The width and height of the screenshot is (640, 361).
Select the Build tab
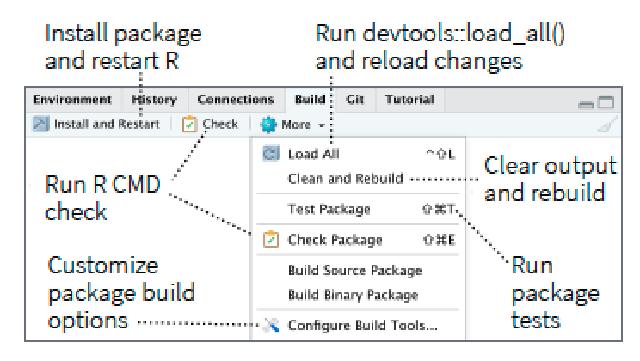tap(310, 100)
